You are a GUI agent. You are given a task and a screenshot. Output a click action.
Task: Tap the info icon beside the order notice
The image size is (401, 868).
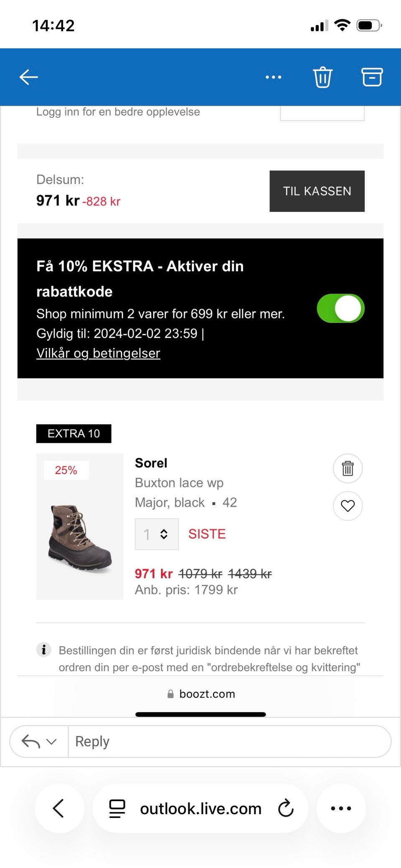point(44,650)
